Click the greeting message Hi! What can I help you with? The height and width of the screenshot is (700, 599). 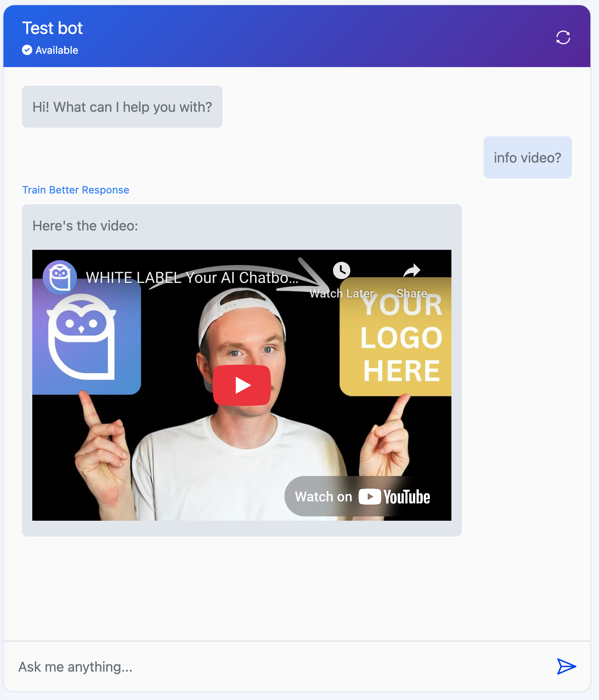coord(122,107)
